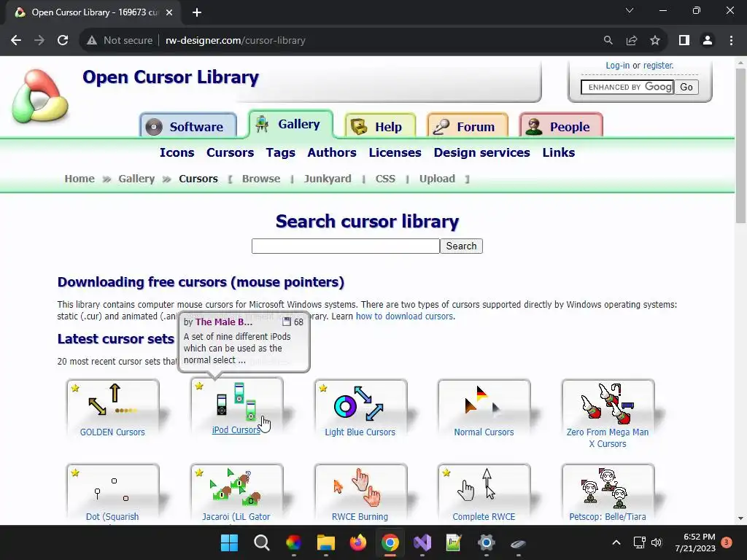Click the Not secure warning icon
Image resolution: width=747 pixels, height=560 pixels.
(92, 41)
